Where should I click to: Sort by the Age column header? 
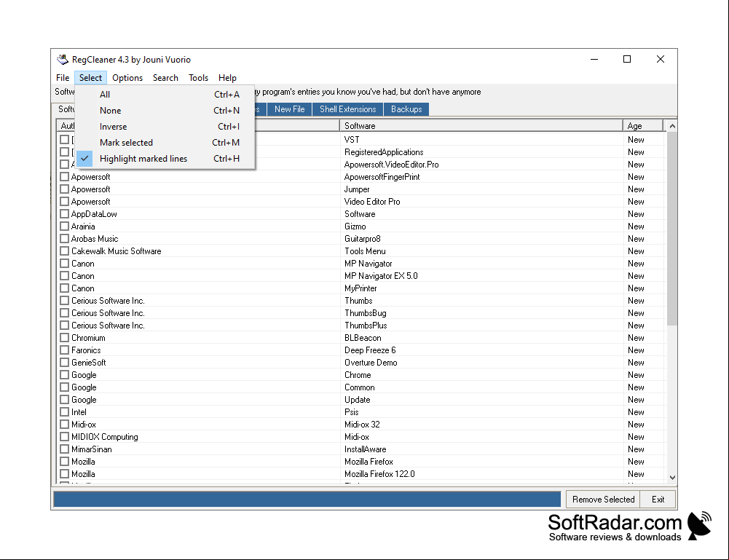point(644,126)
